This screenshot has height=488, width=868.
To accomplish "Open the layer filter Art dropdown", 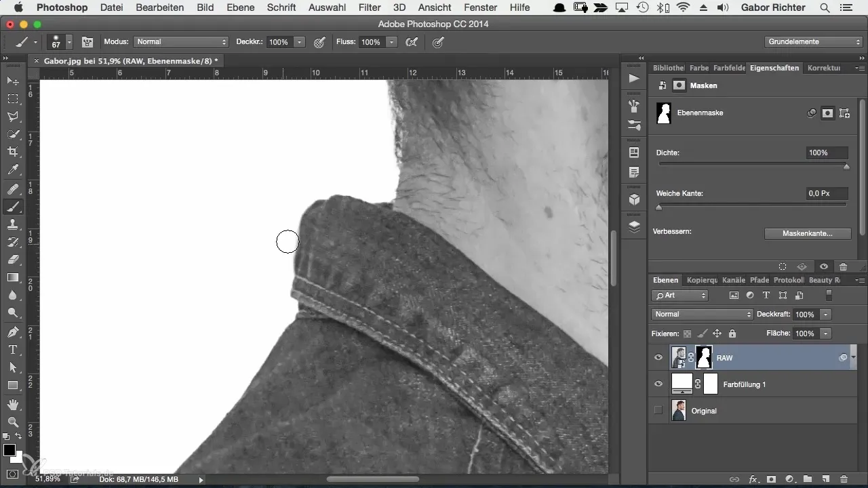I will [679, 296].
